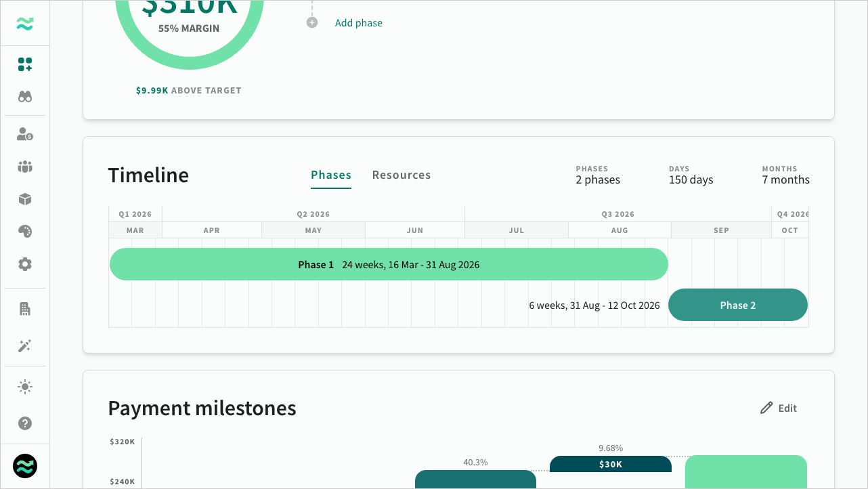The image size is (868, 489).
Task: Click the wave logo at sidebar top
Action: 25,24
